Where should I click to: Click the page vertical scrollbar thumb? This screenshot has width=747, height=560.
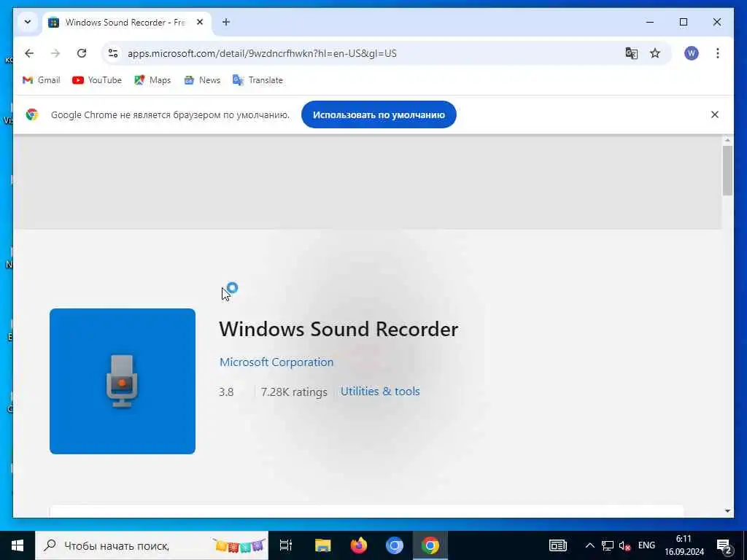(727, 171)
